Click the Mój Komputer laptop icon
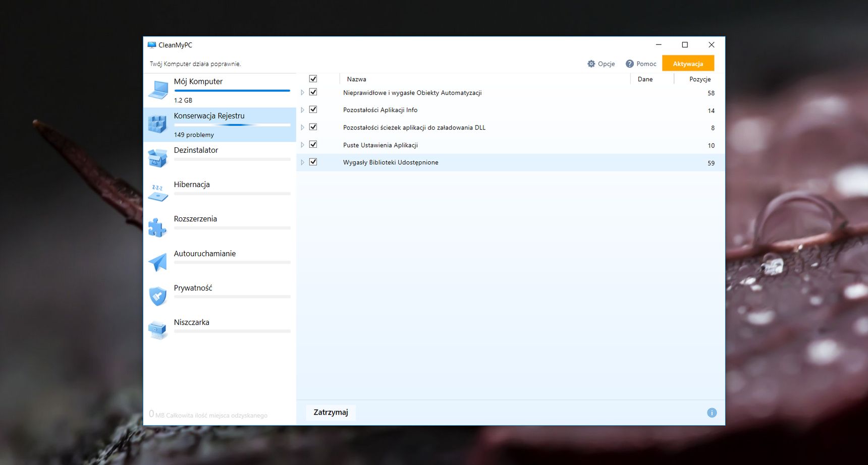868x465 pixels. click(158, 90)
